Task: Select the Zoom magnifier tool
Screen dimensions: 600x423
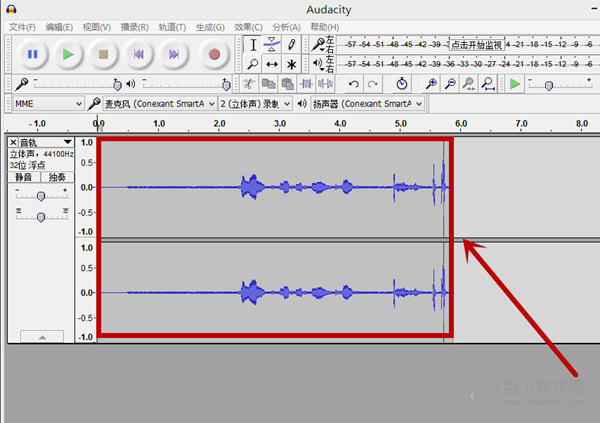Action: [253, 64]
